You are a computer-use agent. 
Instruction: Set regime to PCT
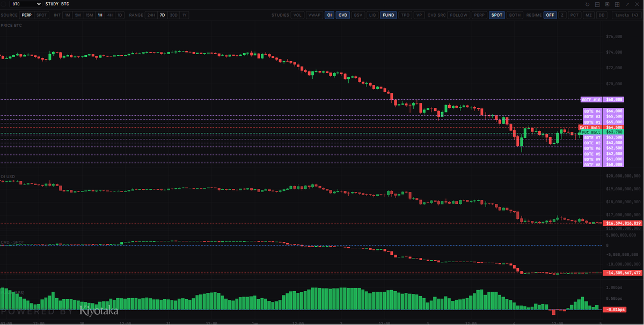tap(574, 15)
